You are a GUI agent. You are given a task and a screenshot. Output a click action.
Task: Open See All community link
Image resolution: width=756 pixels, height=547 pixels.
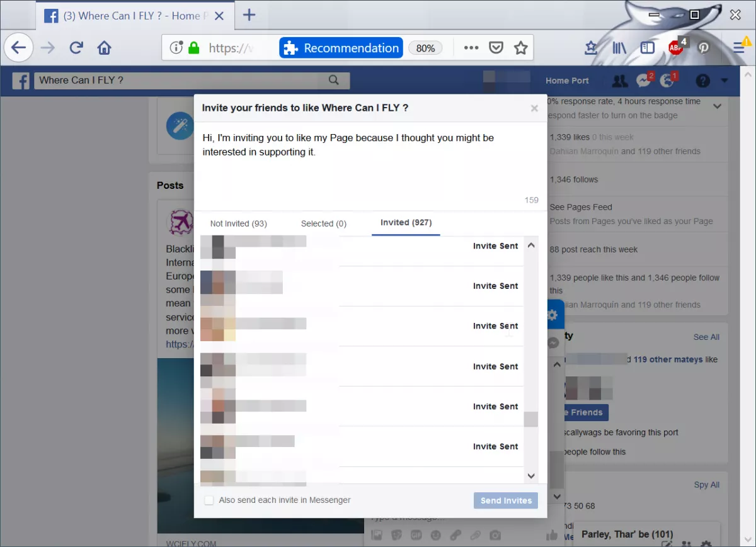coord(706,337)
